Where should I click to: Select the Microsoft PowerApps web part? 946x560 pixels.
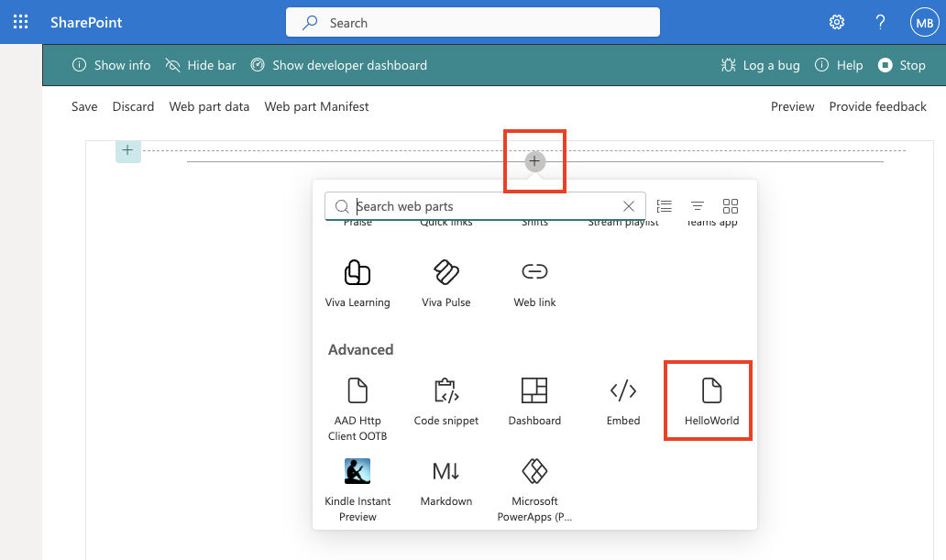534,490
